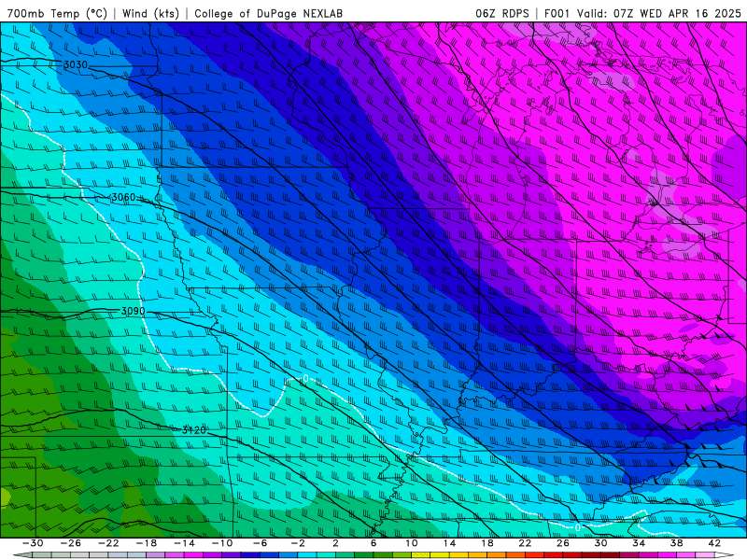Viewport: 747px width, 560px height.
Task: Click the 3030 height contour label
Action: pos(76,64)
